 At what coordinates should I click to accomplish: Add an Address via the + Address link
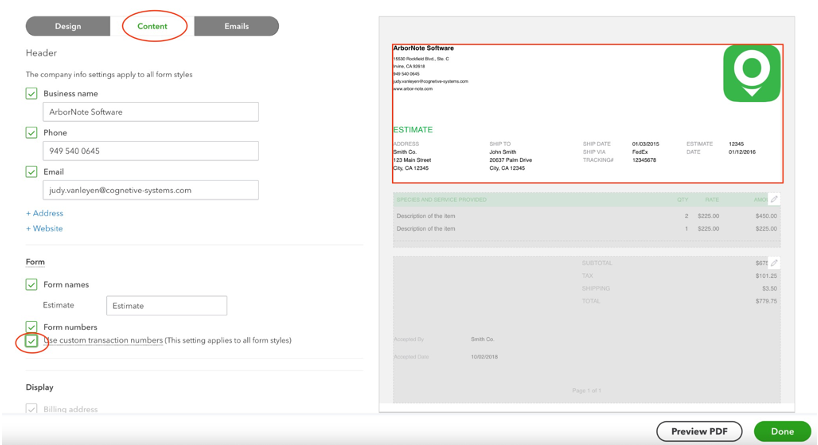[x=44, y=213]
